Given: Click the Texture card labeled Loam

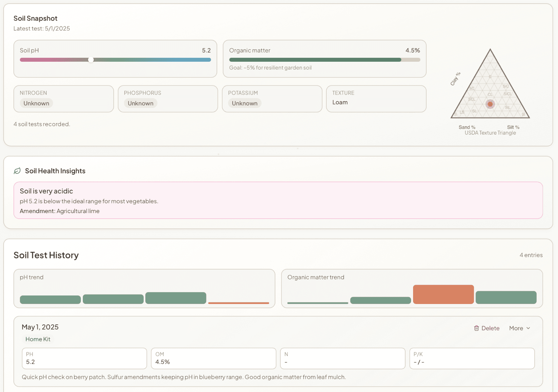Looking at the screenshot, I should tap(376, 98).
